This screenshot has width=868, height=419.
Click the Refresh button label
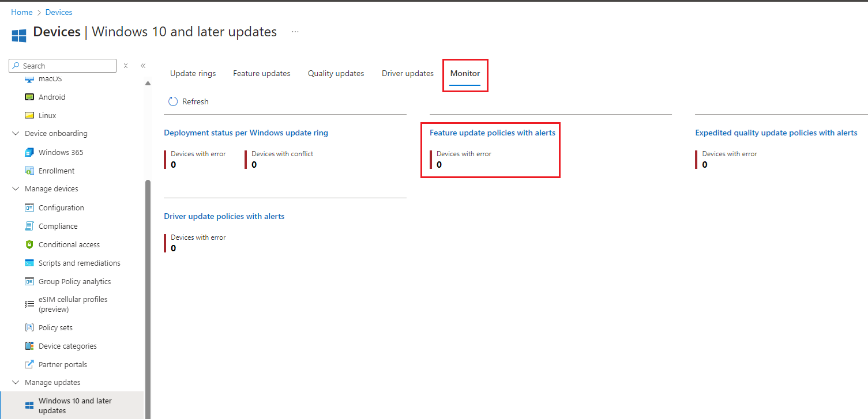(196, 101)
